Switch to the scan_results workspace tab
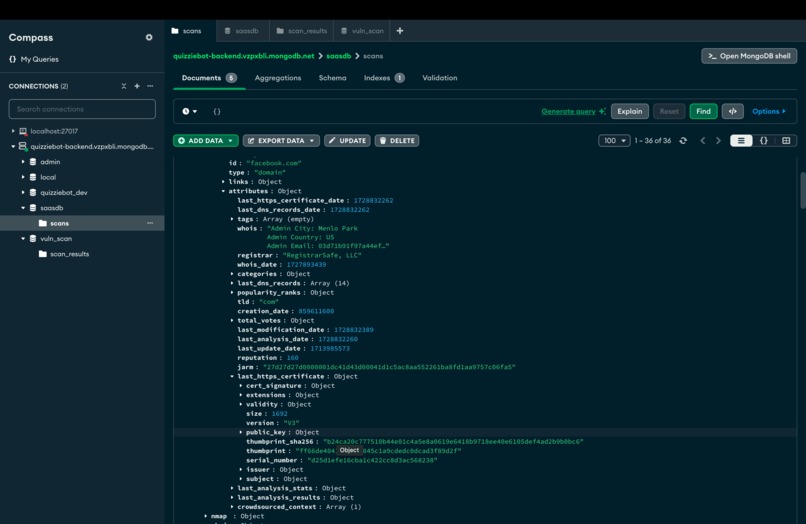This screenshot has height=524, width=806. 302,31
